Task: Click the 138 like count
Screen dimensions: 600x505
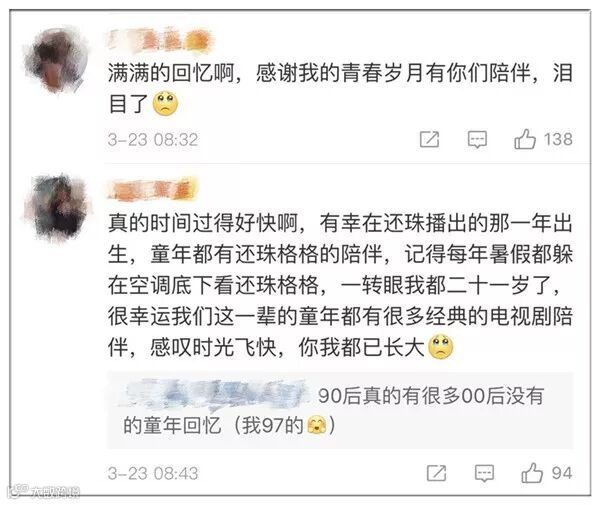Action: click(558, 139)
